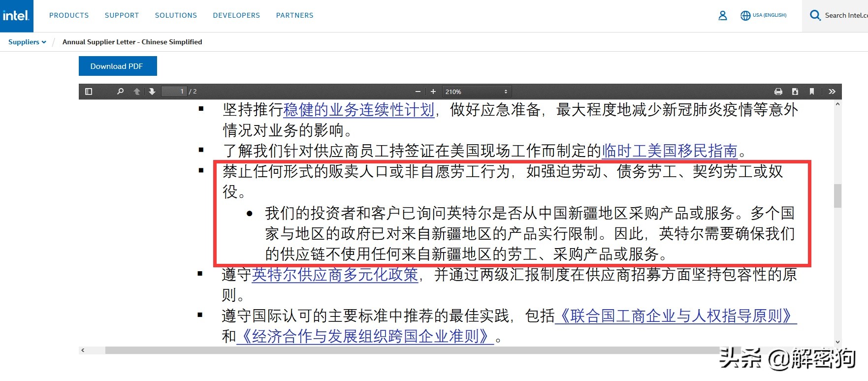The height and width of the screenshot is (381, 868).
Task: Click breadcrumb Annual Supplier Letter - Chinese Simplified
Action: click(132, 42)
